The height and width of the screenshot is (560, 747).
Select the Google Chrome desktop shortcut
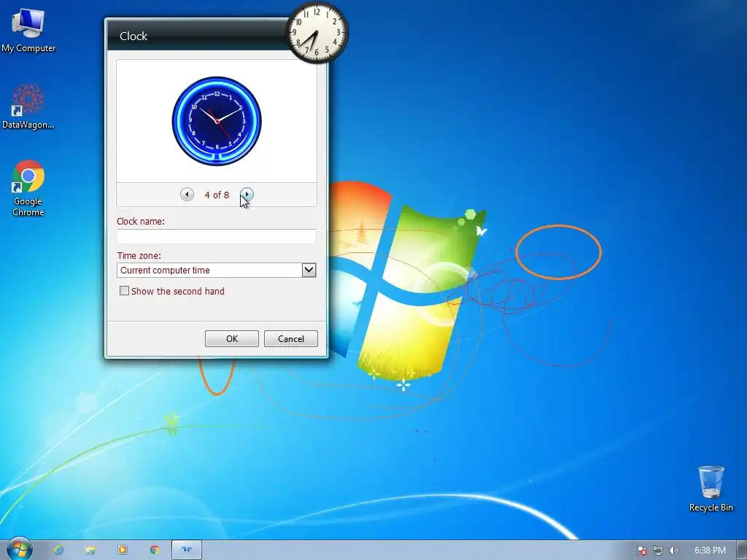[x=28, y=189]
